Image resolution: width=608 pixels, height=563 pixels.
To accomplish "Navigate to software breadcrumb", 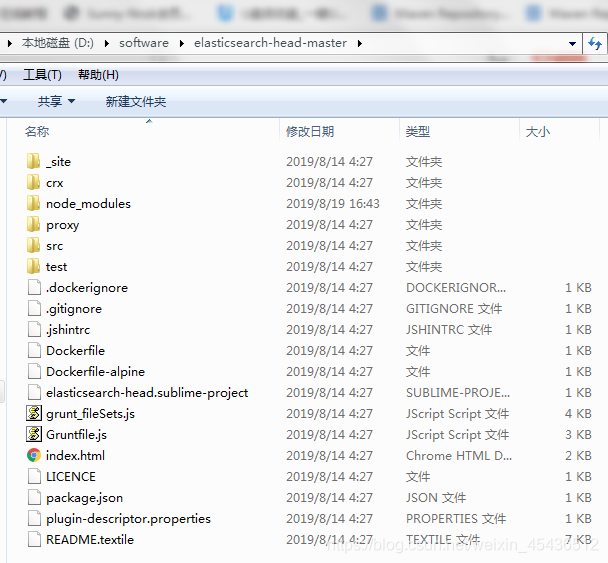I will (144, 43).
